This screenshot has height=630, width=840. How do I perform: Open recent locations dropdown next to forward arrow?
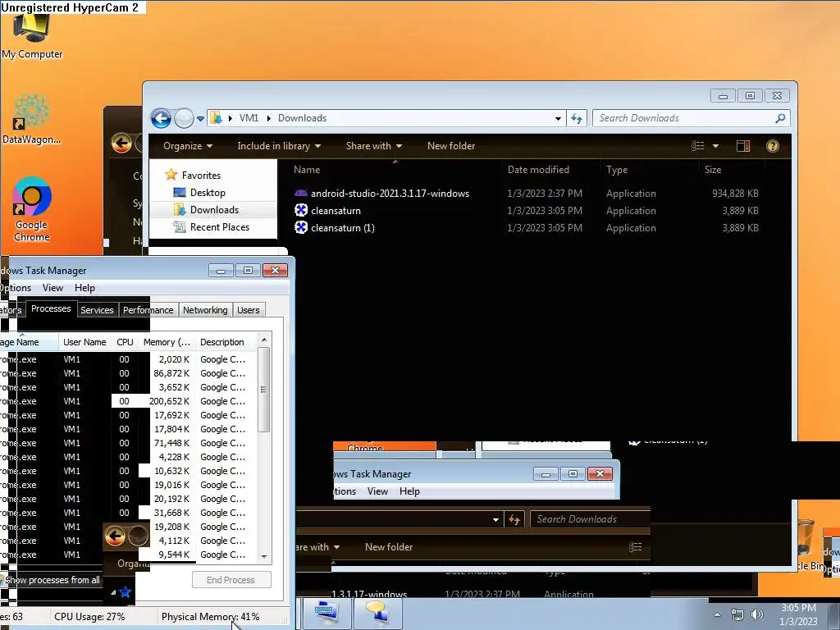pos(200,119)
